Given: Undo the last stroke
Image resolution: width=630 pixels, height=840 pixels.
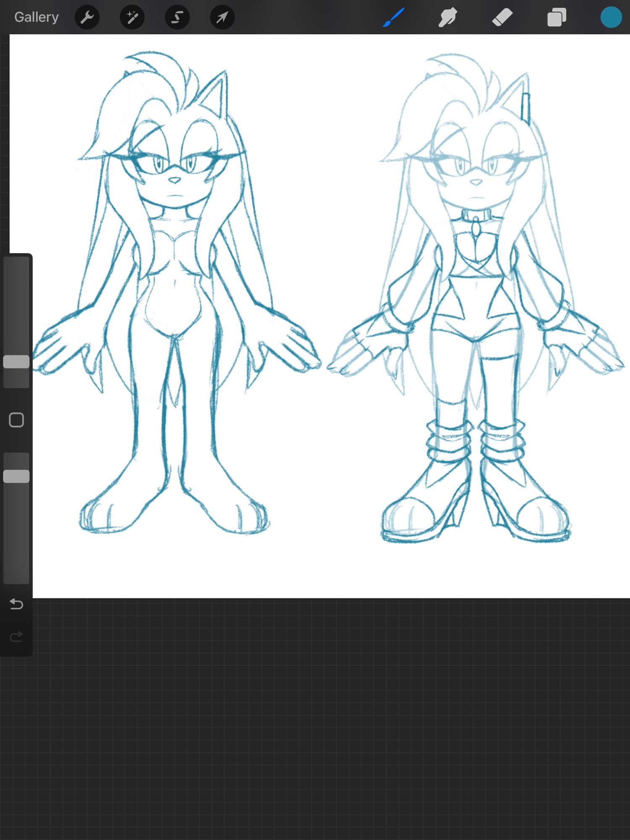Looking at the screenshot, I should [x=16, y=604].
